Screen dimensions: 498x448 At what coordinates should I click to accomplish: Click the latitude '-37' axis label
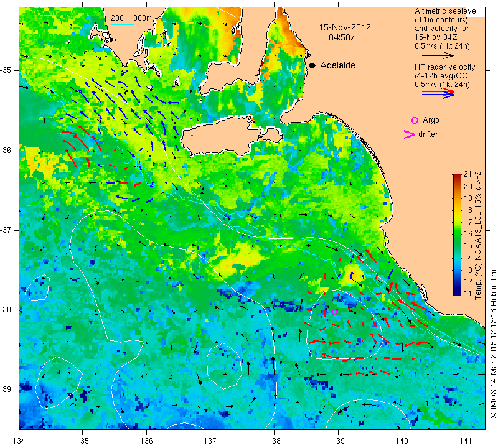pyautogui.click(x=6, y=230)
